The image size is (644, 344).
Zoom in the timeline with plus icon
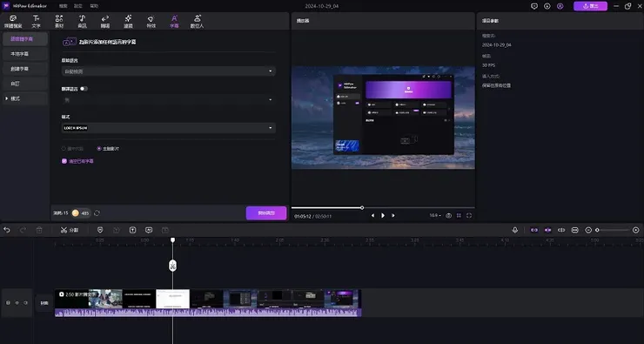coord(636,230)
